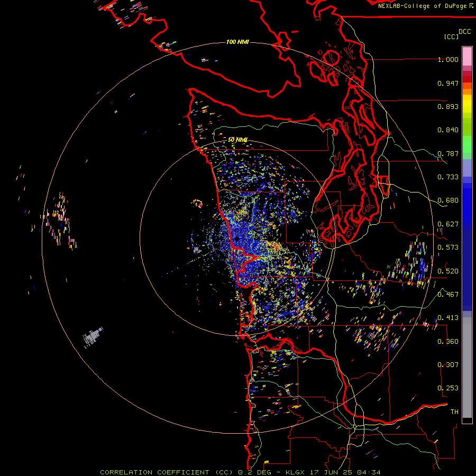Select the 0.467 legend value

coord(448,294)
